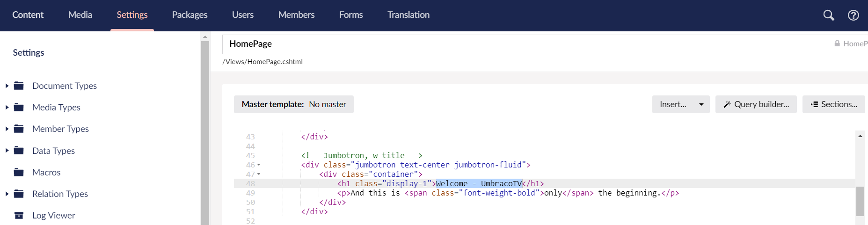Fold code at line 46 arrow

259,165
